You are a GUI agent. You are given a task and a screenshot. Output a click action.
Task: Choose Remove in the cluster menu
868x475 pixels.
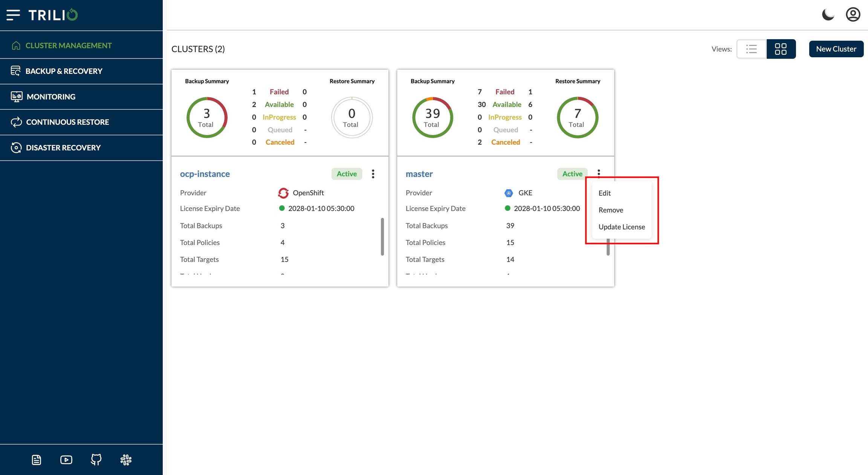click(x=611, y=210)
